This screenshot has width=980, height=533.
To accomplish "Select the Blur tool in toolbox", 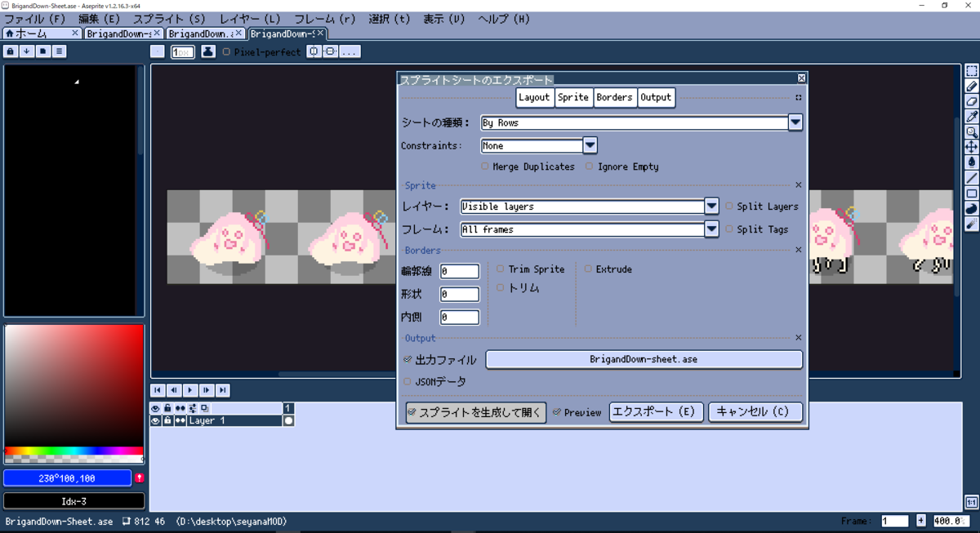I will pyautogui.click(x=972, y=224).
